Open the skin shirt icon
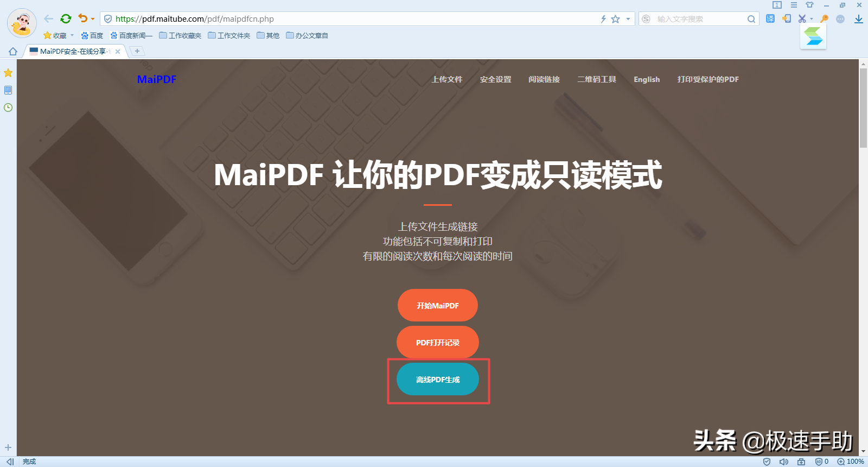This screenshot has width=868, height=467. tap(809, 5)
